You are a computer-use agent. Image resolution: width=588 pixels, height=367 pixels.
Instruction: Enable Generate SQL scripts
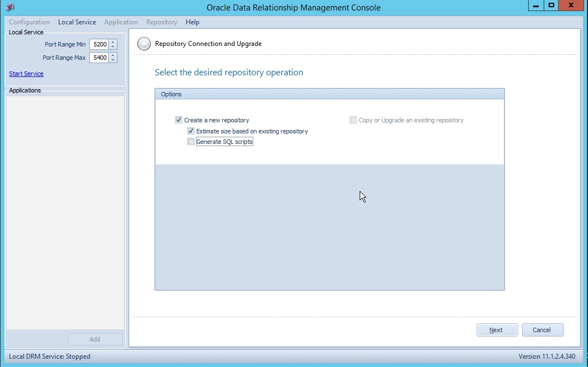[x=191, y=141]
